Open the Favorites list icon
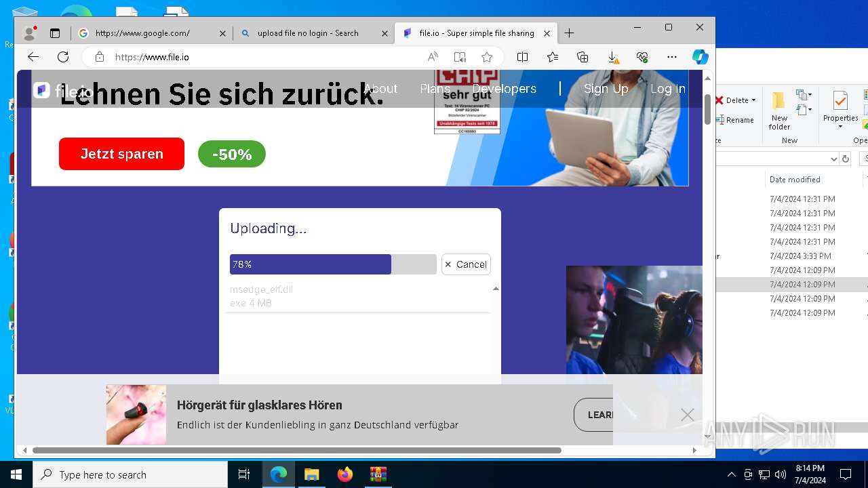868x488 pixels. (553, 57)
